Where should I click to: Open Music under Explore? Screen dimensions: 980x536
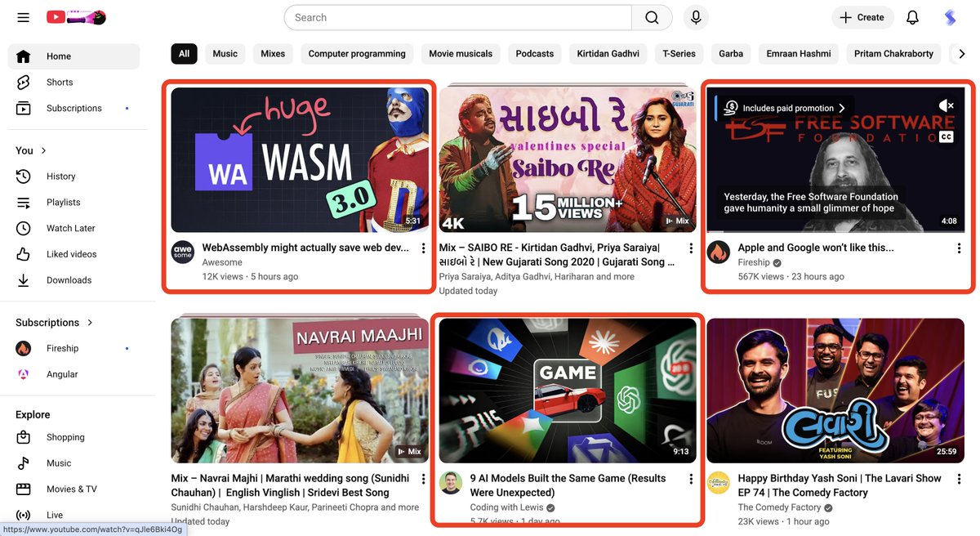click(74, 463)
